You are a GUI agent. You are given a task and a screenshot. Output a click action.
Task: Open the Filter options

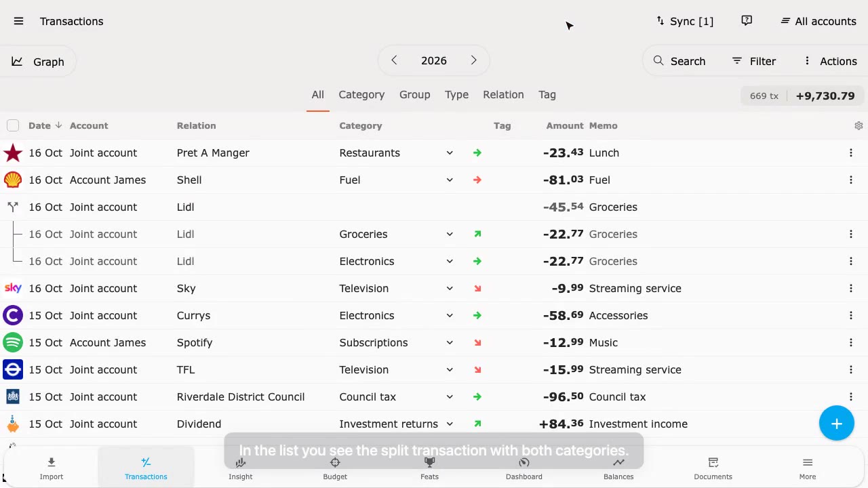(754, 61)
